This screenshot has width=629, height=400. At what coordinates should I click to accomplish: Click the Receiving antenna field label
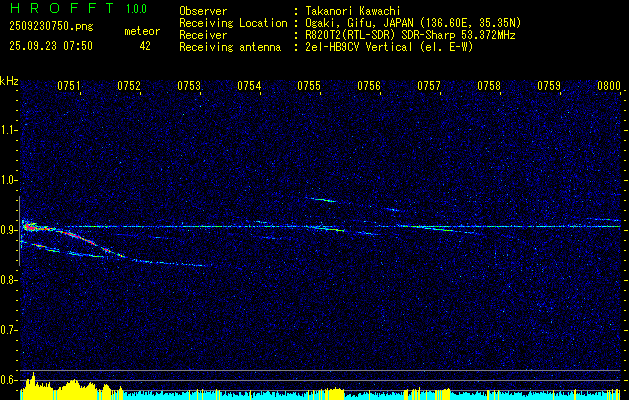230,47
